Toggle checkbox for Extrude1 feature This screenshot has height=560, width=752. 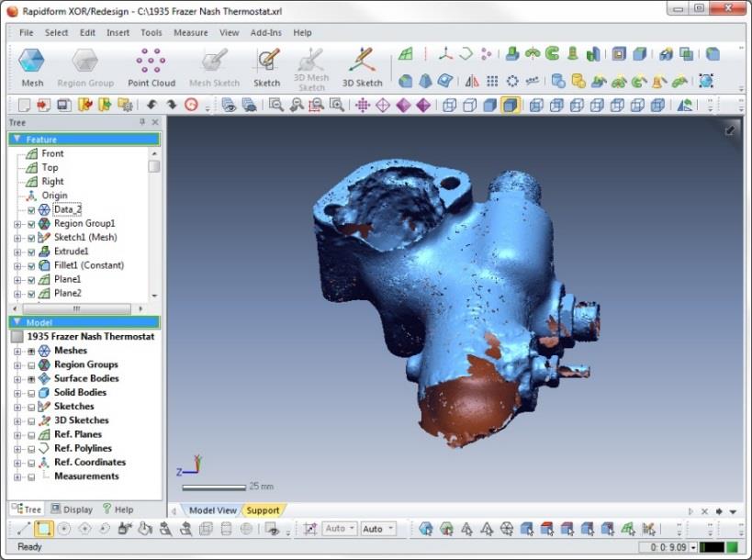31,252
